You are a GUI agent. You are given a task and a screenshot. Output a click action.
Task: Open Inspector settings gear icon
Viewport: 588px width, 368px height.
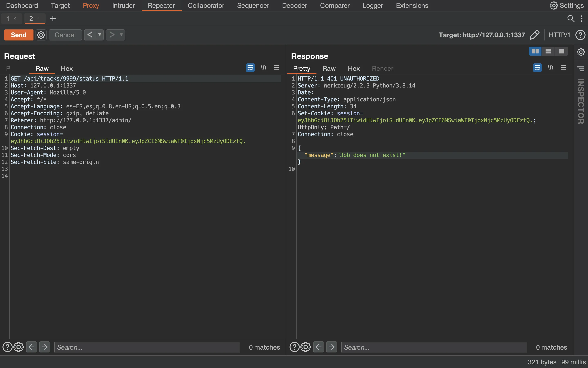(581, 52)
